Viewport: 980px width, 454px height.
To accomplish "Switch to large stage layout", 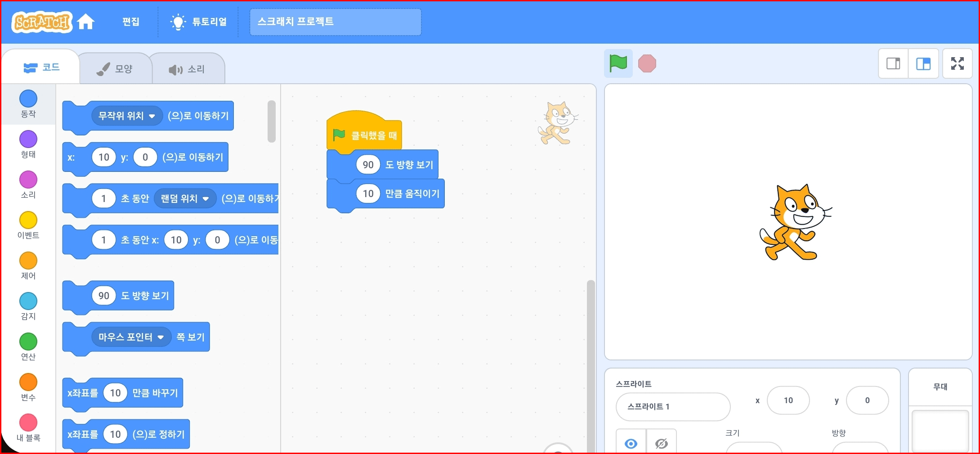I will click(923, 63).
